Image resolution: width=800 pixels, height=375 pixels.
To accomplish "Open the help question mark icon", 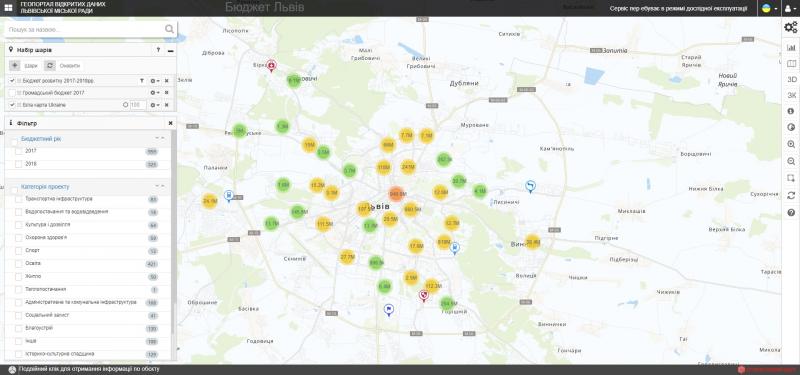I will [x=791, y=212].
